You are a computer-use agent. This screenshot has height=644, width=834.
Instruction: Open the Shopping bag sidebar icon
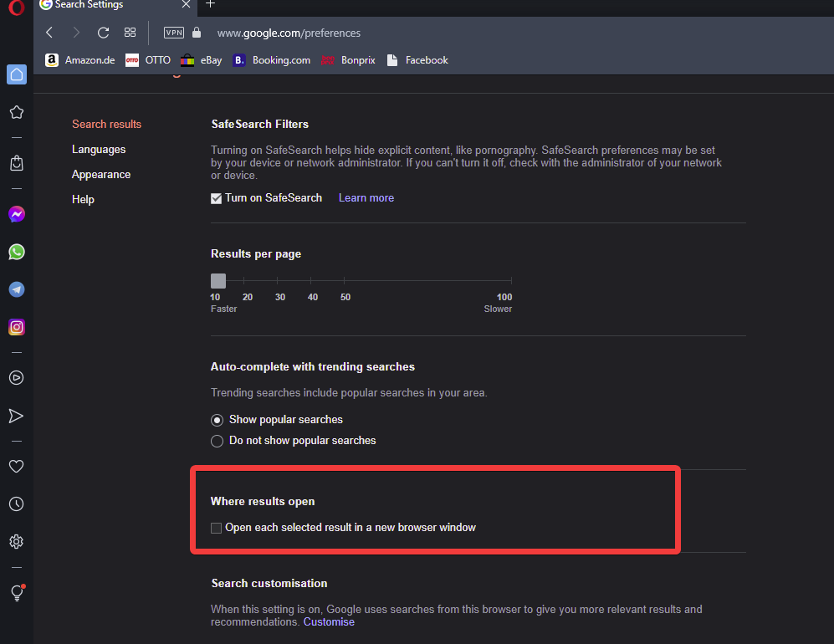pyautogui.click(x=17, y=163)
